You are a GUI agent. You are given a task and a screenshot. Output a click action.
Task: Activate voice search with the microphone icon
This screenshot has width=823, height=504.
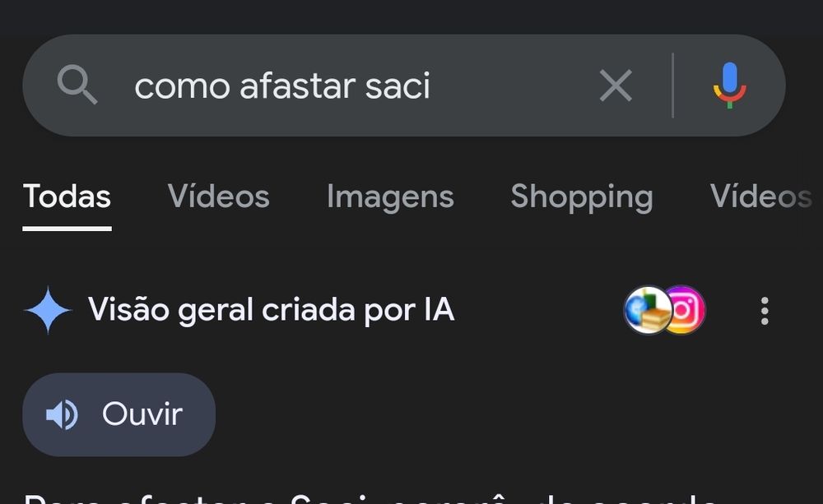click(x=728, y=85)
